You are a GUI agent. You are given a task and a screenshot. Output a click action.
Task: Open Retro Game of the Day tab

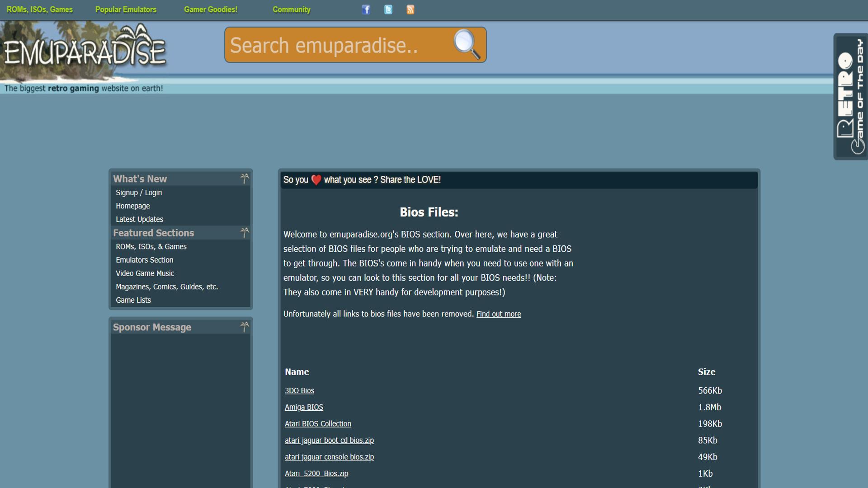850,96
